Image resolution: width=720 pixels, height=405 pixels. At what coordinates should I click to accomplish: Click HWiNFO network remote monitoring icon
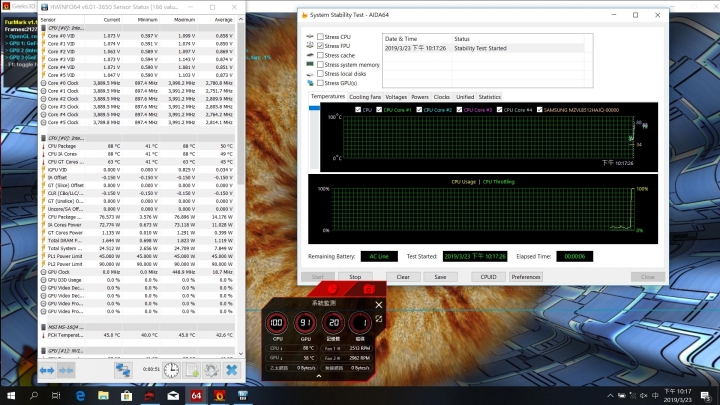click(x=124, y=370)
